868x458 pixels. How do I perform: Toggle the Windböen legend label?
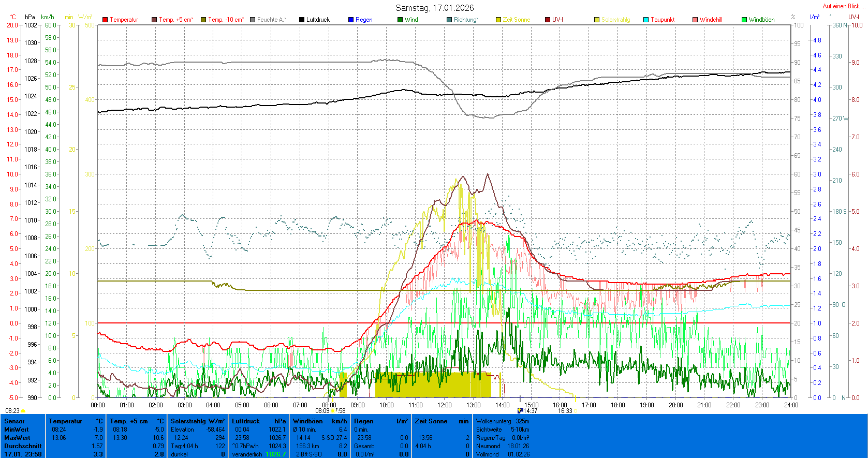(761, 20)
